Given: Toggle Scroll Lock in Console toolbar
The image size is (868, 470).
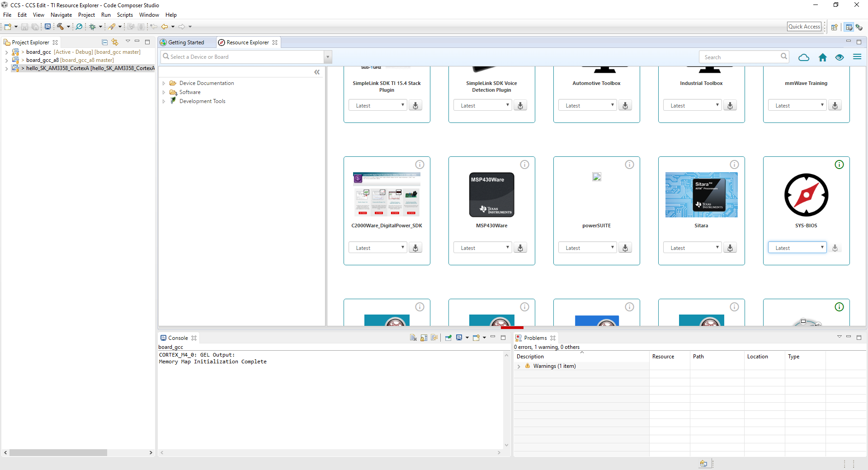Looking at the screenshot, I should point(424,338).
